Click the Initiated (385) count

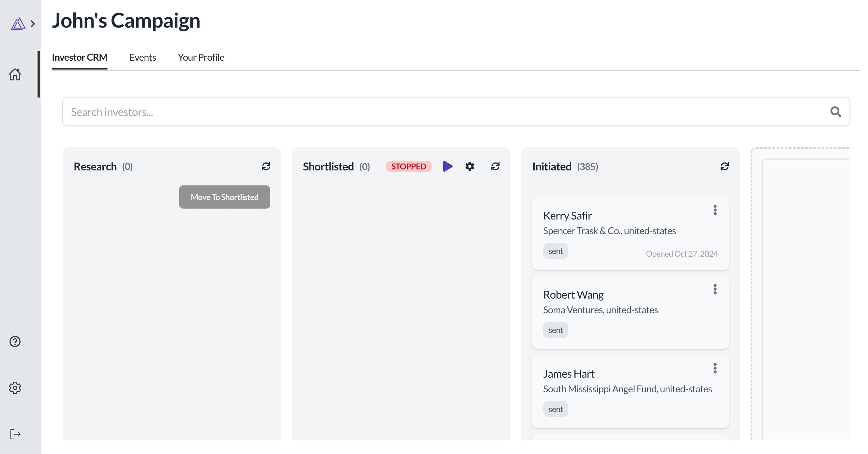coord(588,167)
